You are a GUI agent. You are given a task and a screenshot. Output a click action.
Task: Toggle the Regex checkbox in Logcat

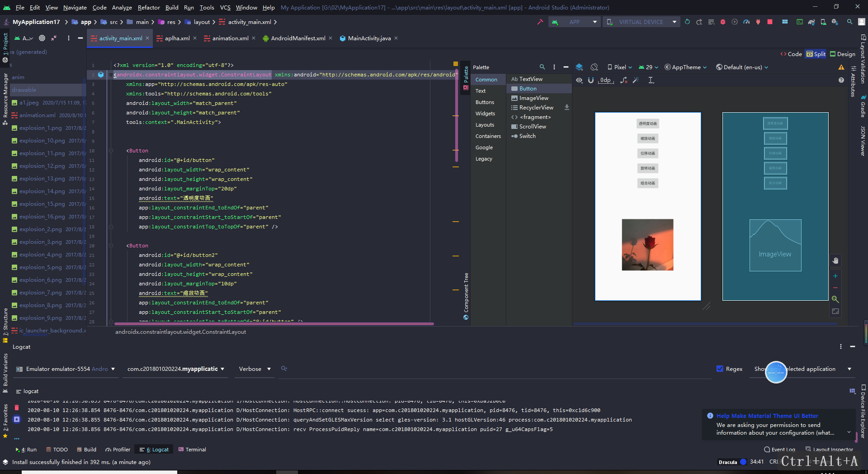(x=720, y=369)
